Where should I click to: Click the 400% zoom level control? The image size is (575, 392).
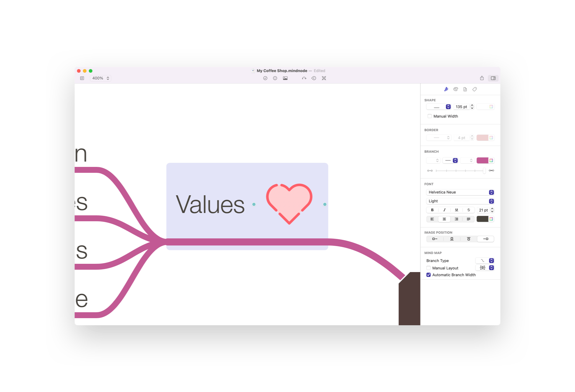click(100, 78)
